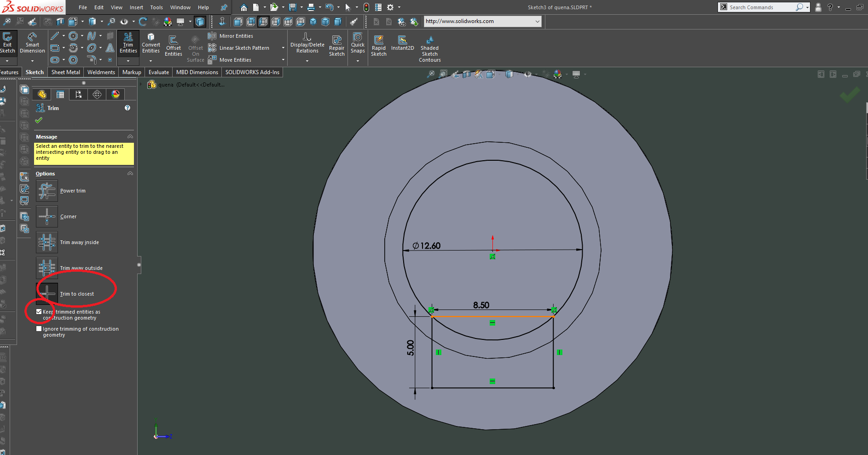
Task: Select the Power trim option
Action: (x=47, y=191)
